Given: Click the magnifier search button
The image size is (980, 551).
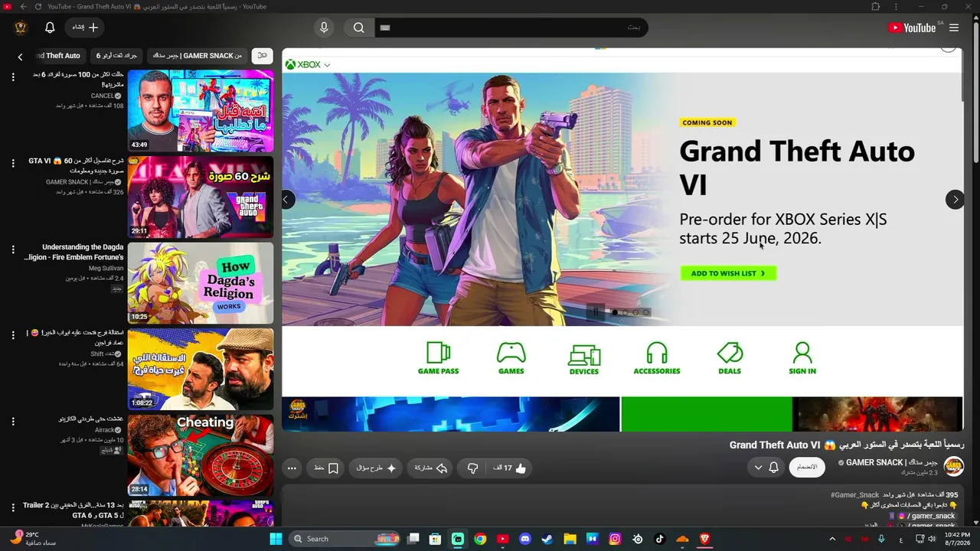Looking at the screenshot, I should click(358, 28).
